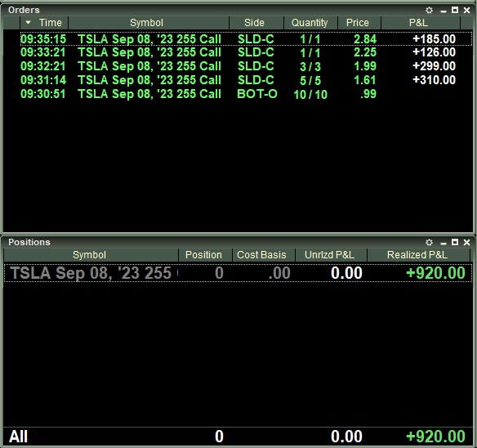Click the 5 / 5 quantity cell
The width and height of the screenshot is (477, 448).
coord(310,80)
